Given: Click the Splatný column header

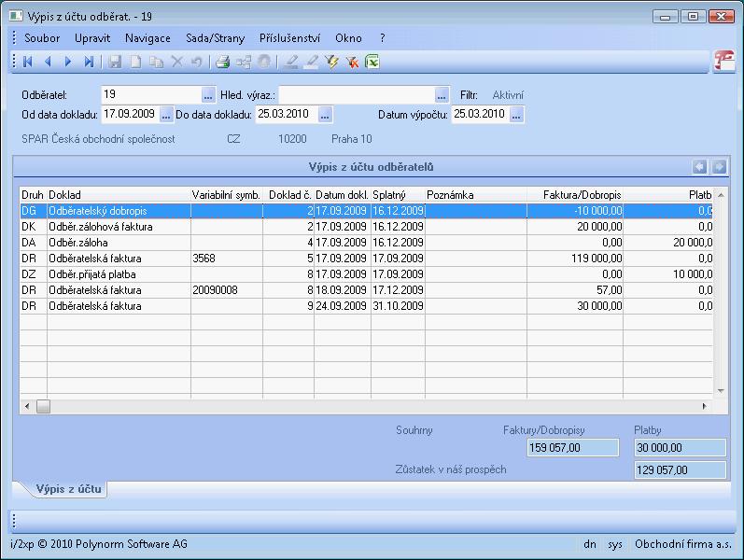Looking at the screenshot, I should [398, 194].
